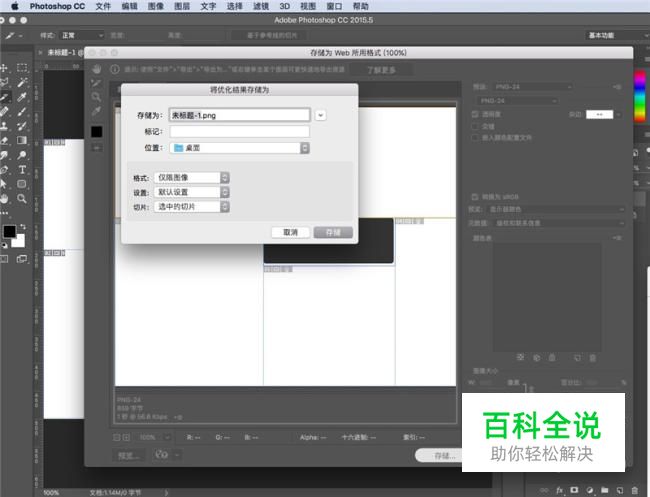
Task: Toggle the embed color profile checkbox
Action: pos(475,138)
